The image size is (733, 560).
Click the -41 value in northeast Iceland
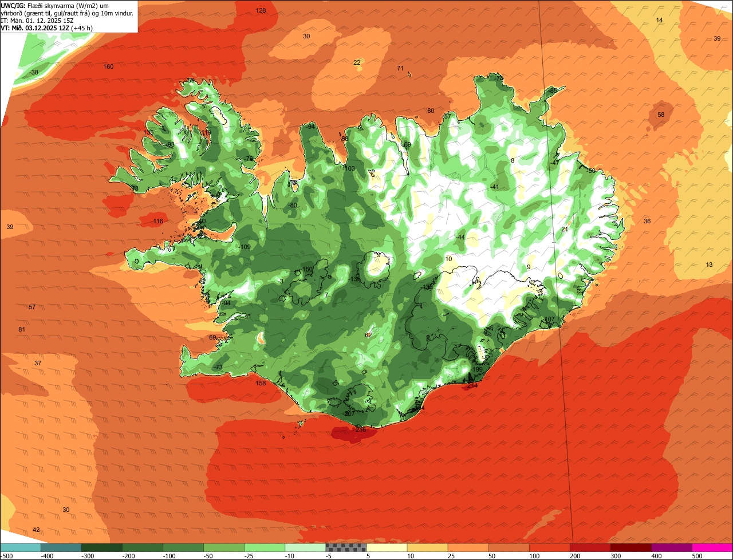[495, 187]
